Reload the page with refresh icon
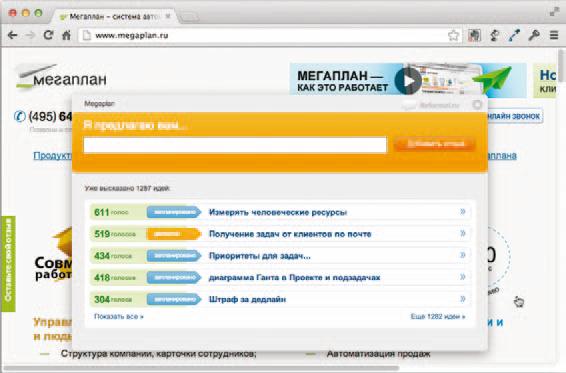566x373 pixels. coord(48,35)
